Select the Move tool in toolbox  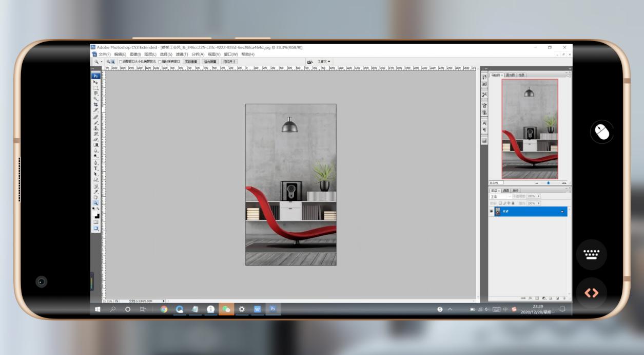pos(95,82)
